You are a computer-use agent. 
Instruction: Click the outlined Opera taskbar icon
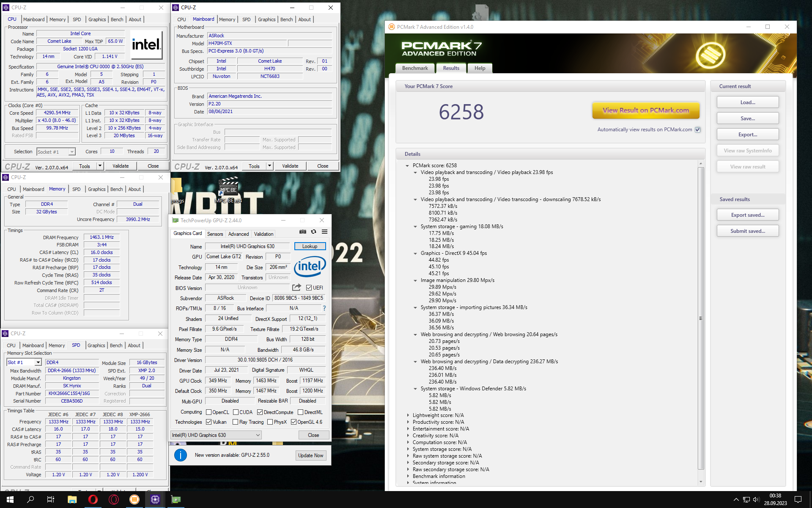pos(114,500)
